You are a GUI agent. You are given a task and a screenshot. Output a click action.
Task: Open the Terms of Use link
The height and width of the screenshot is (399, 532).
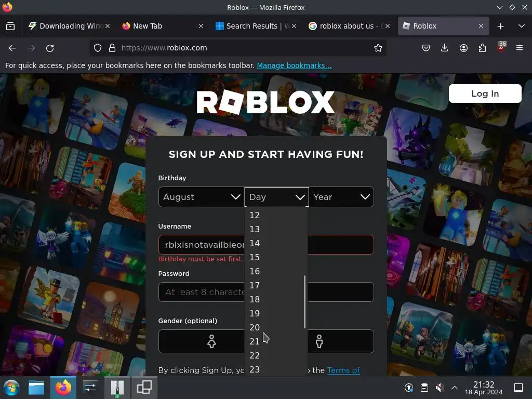point(343,370)
